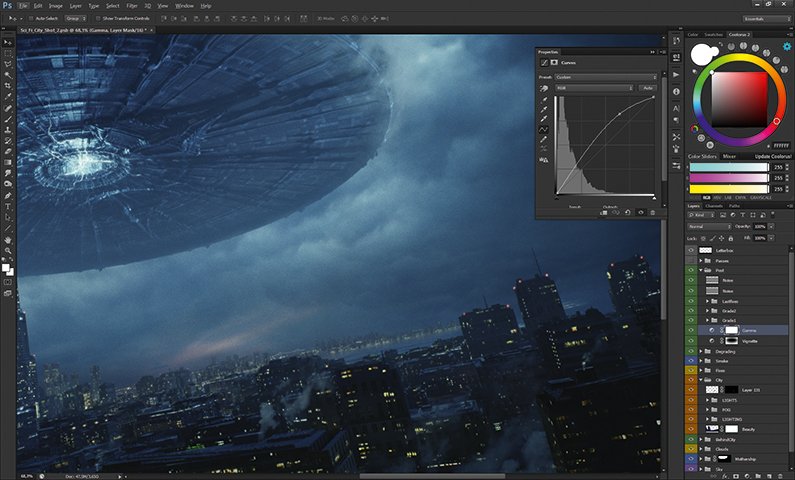Click the clip-to-layer icon in Properties
The height and width of the screenshot is (480, 795).
point(603,213)
